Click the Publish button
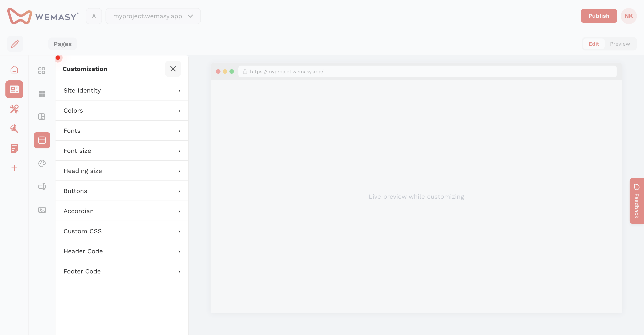This screenshot has width=644, height=335. click(599, 16)
